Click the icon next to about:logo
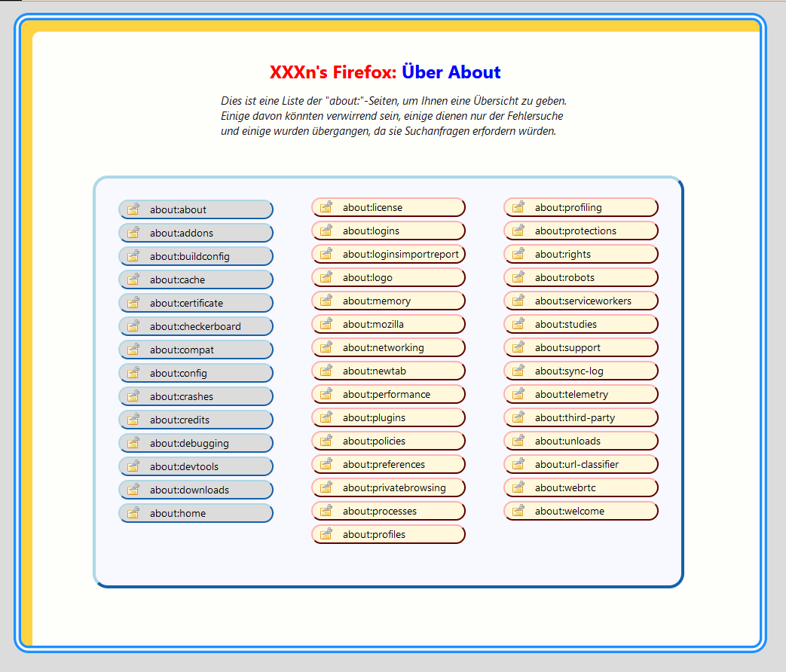The width and height of the screenshot is (786, 672). point(326,277)
